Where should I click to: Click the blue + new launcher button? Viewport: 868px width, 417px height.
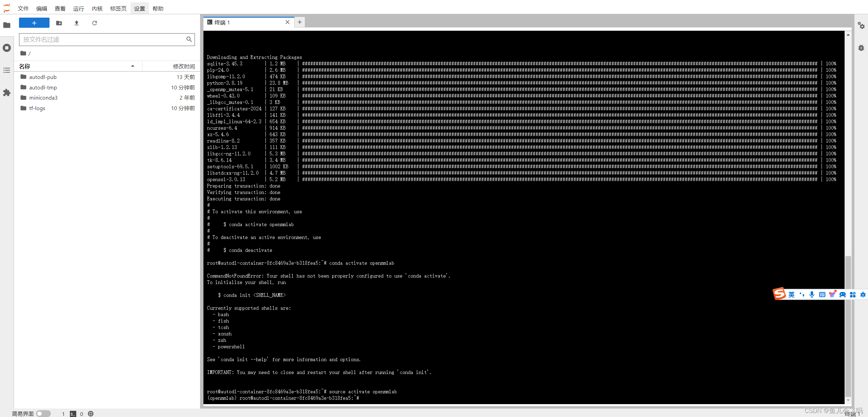coord(34,23)
